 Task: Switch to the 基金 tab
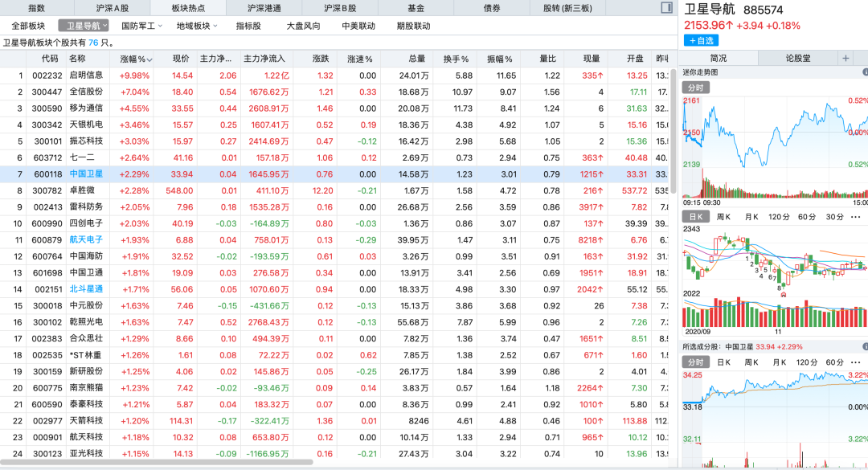(x=416, y=8)
